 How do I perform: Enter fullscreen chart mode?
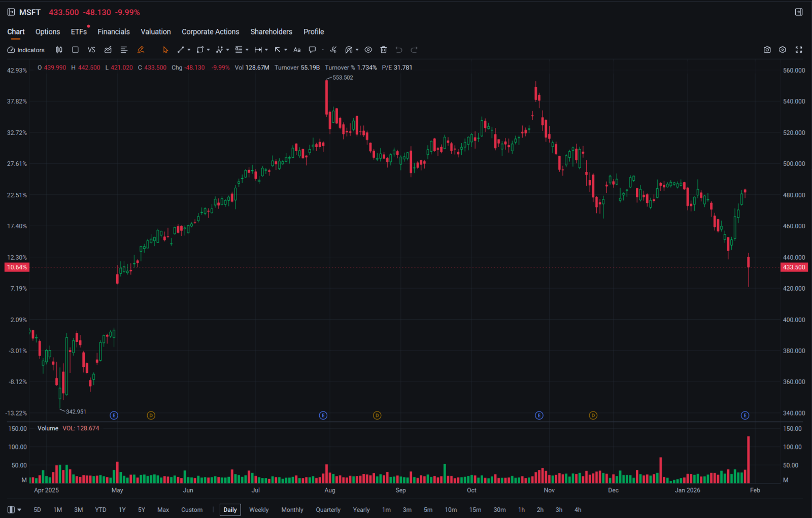pyautogui.click(x=799, y=50)
